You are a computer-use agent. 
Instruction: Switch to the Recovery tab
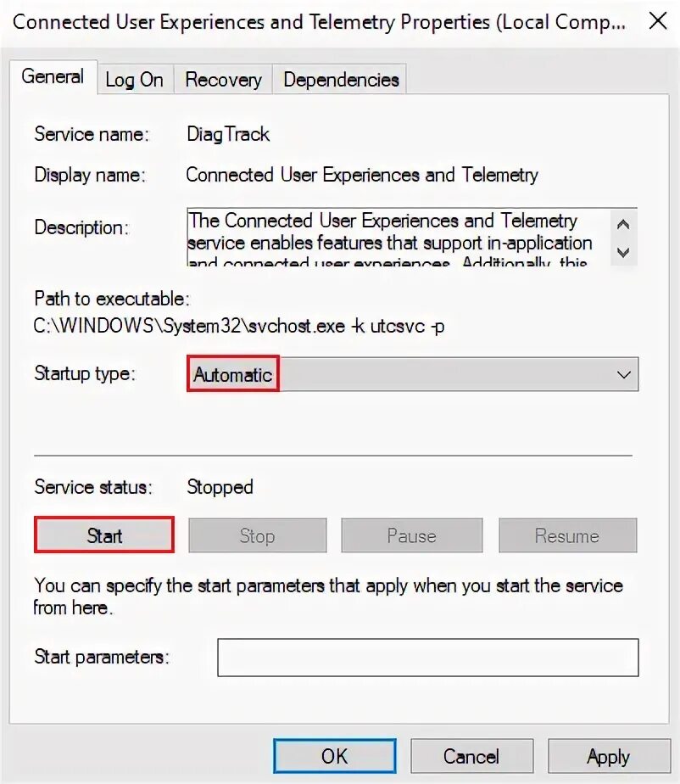click(x=223, y=80)
